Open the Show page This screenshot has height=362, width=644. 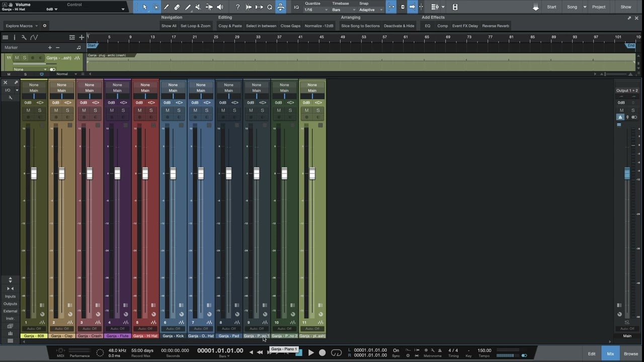626,7
